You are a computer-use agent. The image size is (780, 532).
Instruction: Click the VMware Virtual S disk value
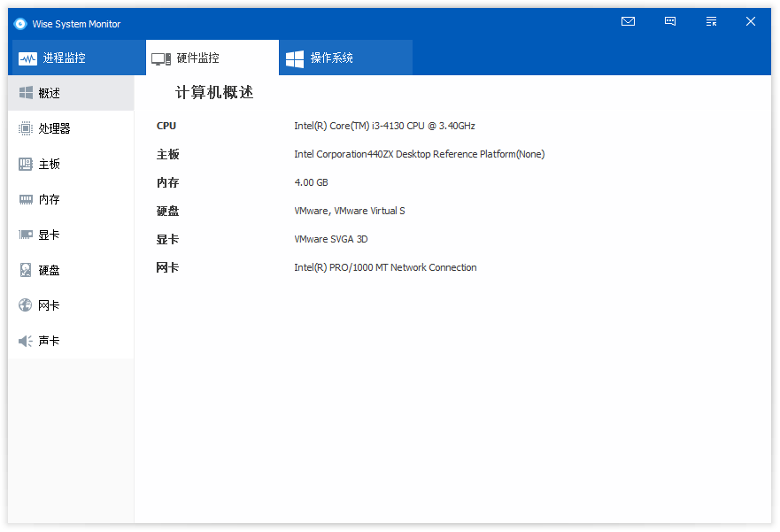349,211
